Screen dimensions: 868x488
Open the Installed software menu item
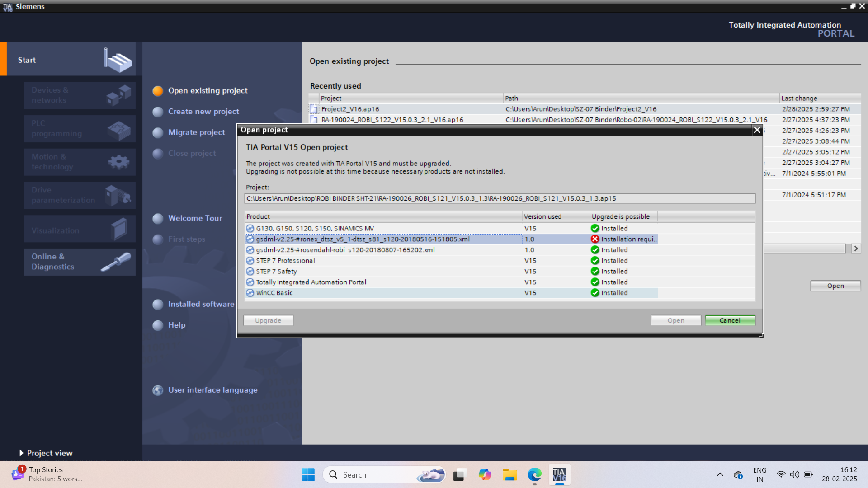point(201,305)
